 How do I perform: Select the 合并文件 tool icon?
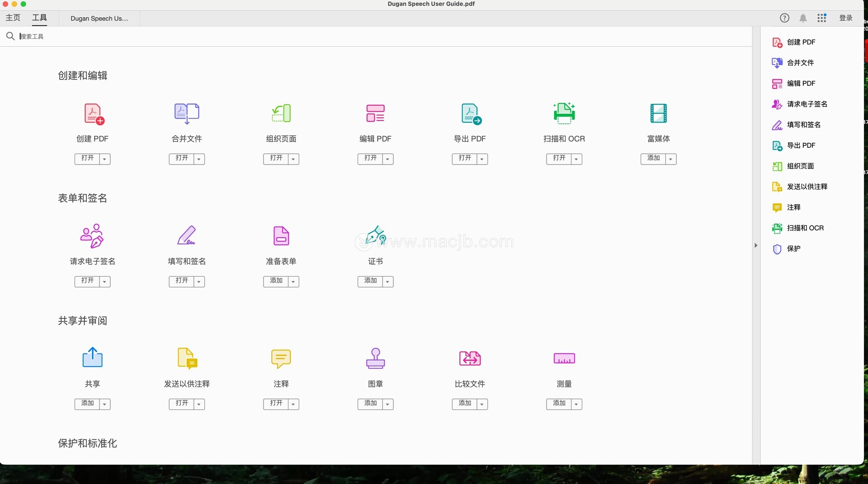tap(187, 113)
